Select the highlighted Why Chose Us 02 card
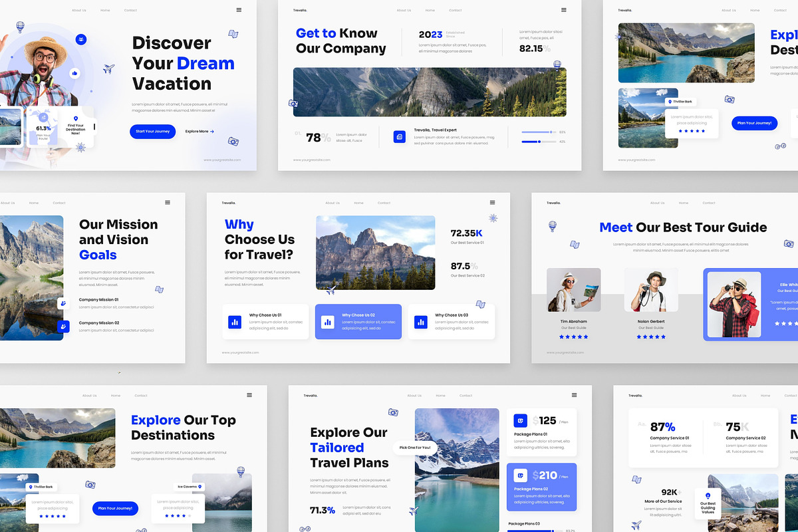The image size is (798, 532). point(358,322)
